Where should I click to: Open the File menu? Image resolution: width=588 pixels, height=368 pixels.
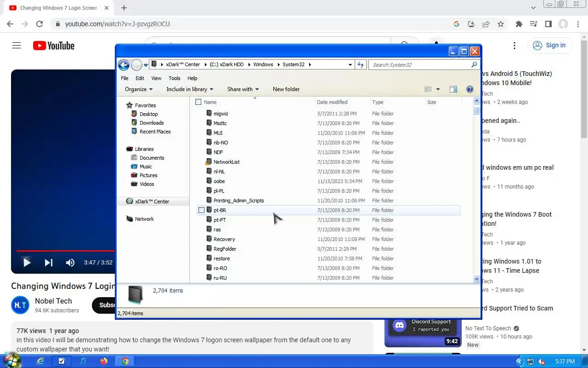[124, 78]
